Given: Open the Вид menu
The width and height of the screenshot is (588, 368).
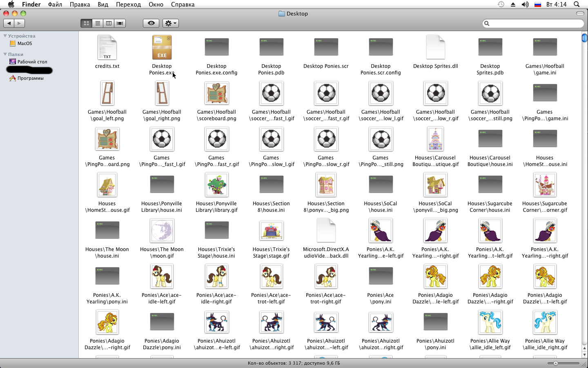Looking at the screenshot, I should 103,4.
